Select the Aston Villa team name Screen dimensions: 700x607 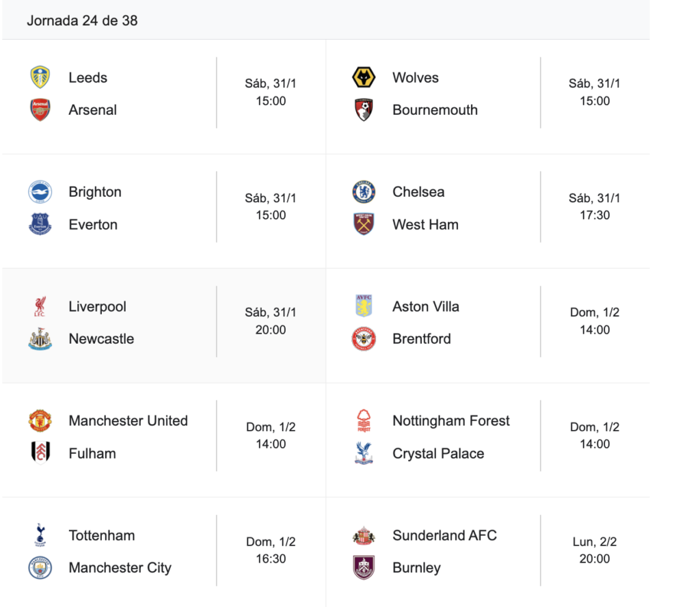[426, 306]
